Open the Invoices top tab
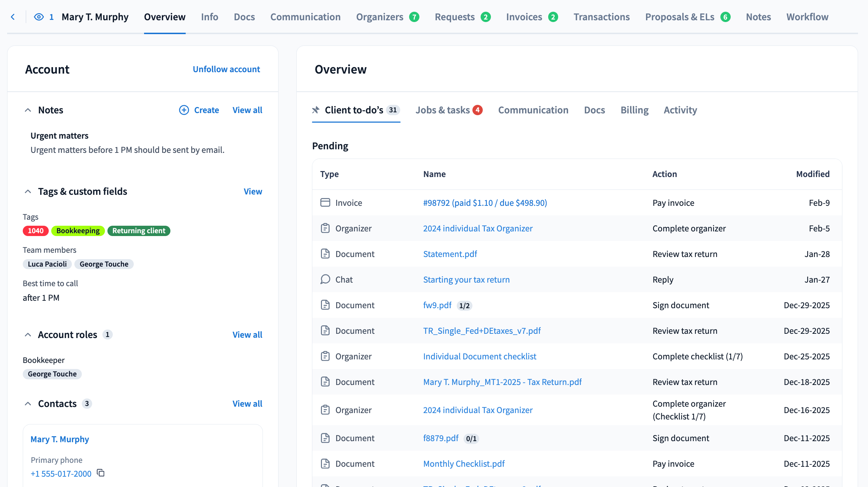 [x=524, y=17]
